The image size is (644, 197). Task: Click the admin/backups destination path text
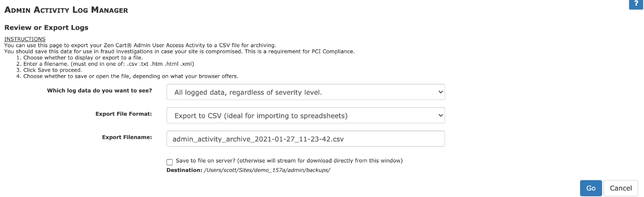point(267,170)
